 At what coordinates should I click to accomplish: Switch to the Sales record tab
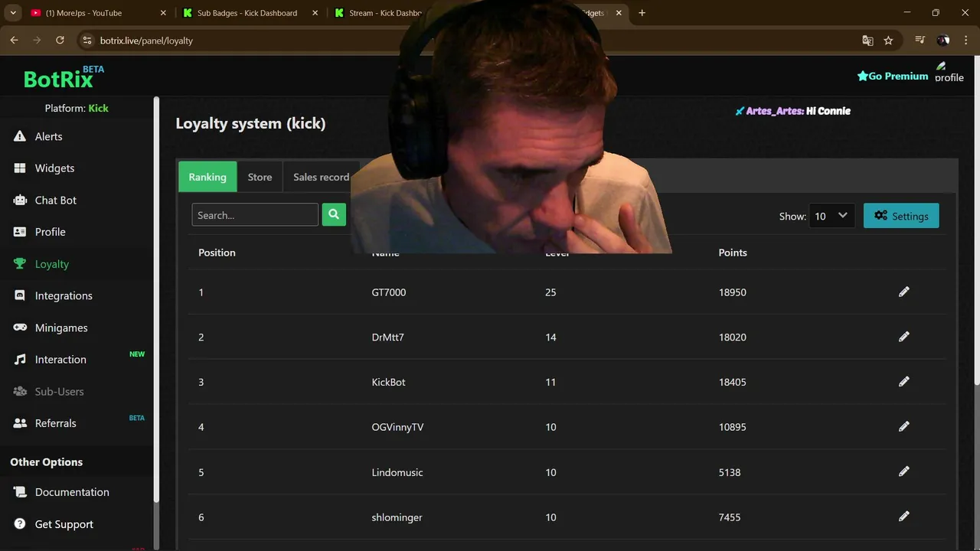[321, 177]
